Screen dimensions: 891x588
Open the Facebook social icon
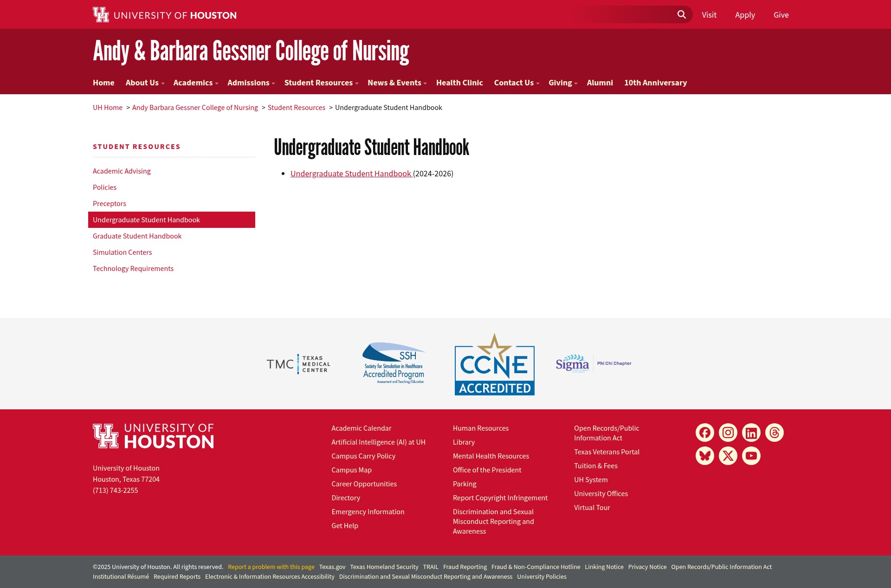[x=705, y=433]
